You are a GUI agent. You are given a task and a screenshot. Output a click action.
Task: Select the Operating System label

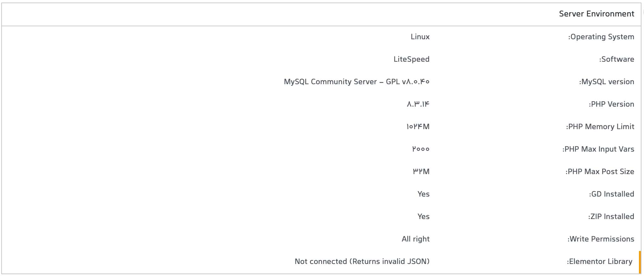[x=601, y=37]
